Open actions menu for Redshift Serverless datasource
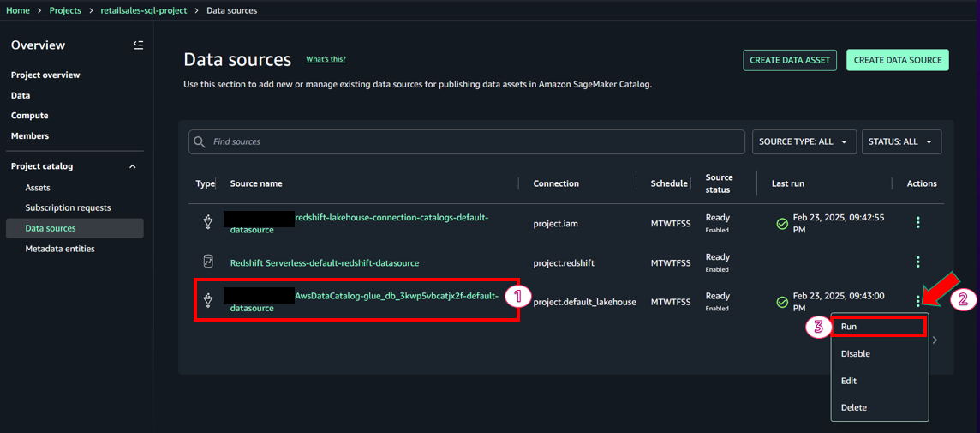Image resolution: width=980 pixels, height=433 pixels. [917, 262]
